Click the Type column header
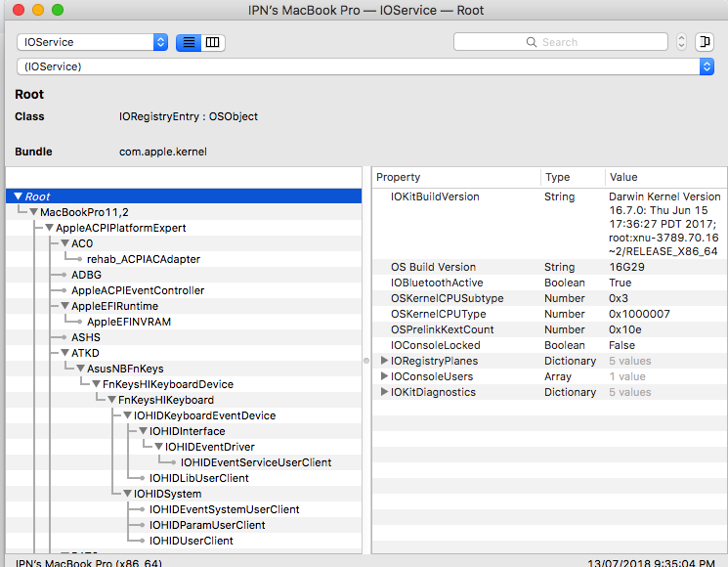The width and height of the screenshot is (728, 567). 557,177
